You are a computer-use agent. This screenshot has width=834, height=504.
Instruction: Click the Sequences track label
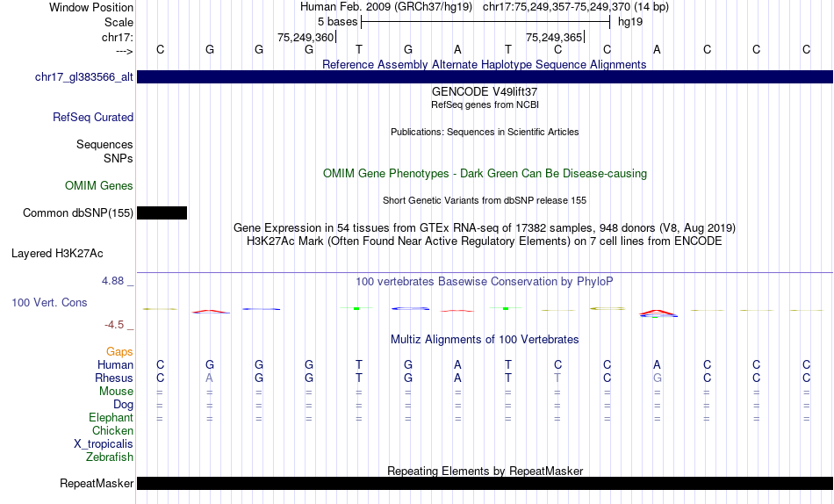pos(104,145)
